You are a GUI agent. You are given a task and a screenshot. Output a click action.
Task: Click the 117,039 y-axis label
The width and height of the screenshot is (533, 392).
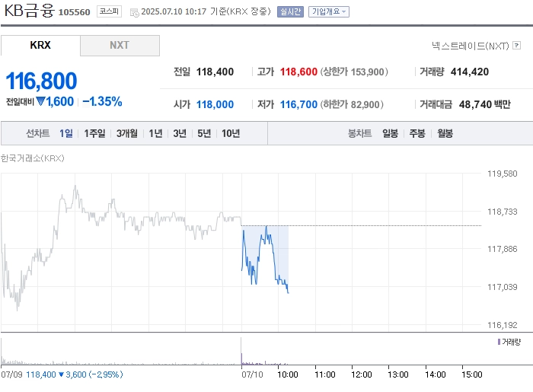(502, 287)
